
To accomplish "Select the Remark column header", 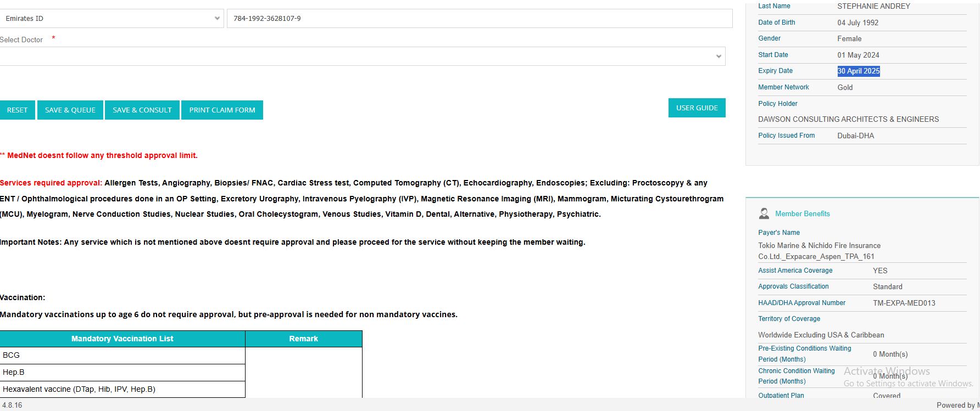I will coord(304,339).
